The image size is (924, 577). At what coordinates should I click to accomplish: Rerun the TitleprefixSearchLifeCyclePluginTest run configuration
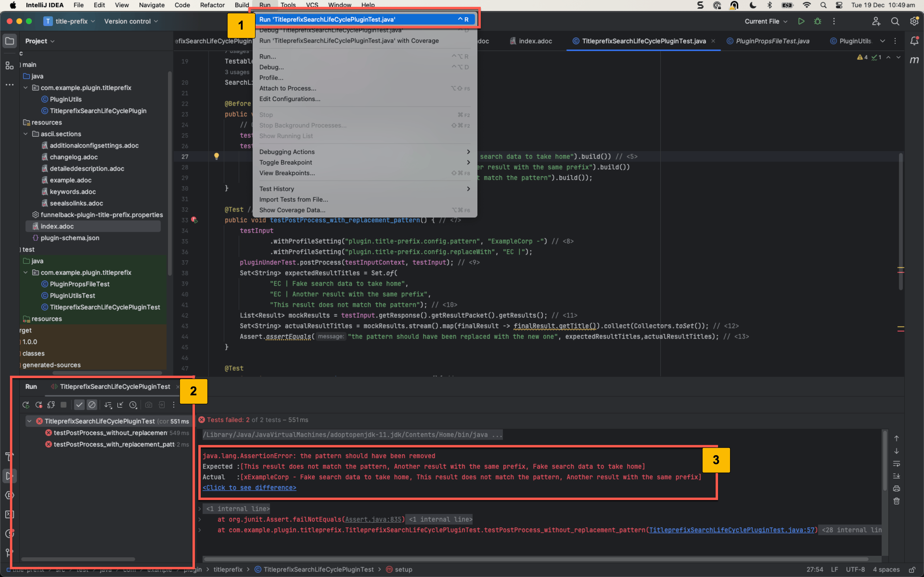26,405
